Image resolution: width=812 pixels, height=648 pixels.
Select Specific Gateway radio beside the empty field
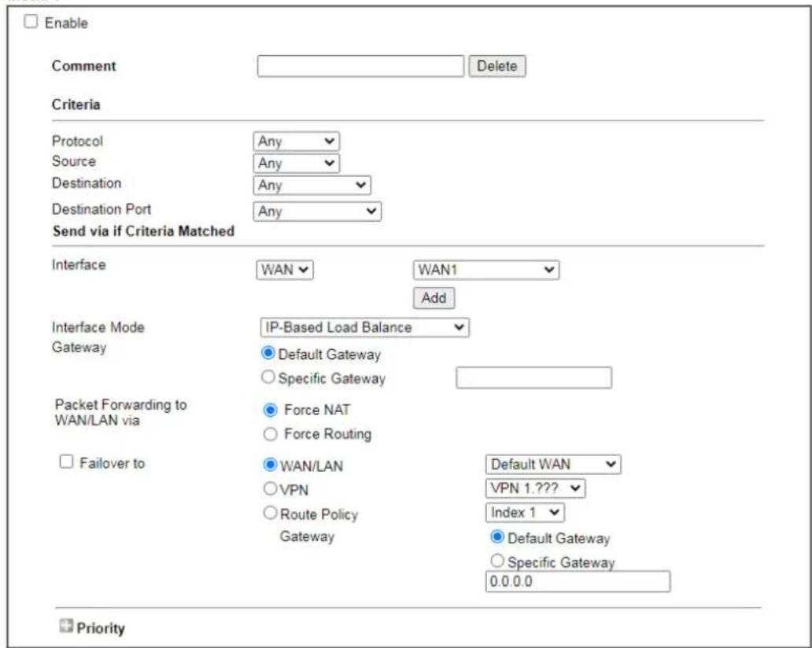(268, 377)
